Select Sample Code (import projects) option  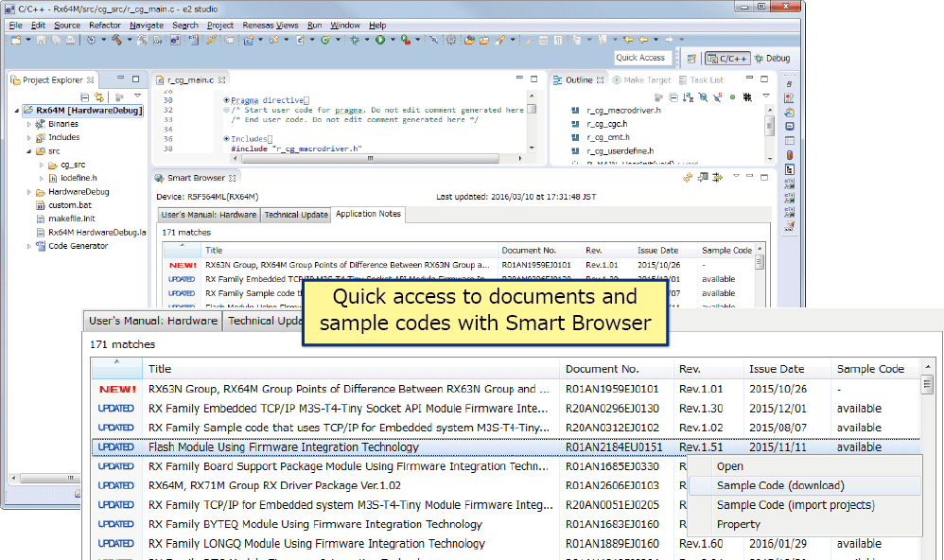(x=795, y=505)
